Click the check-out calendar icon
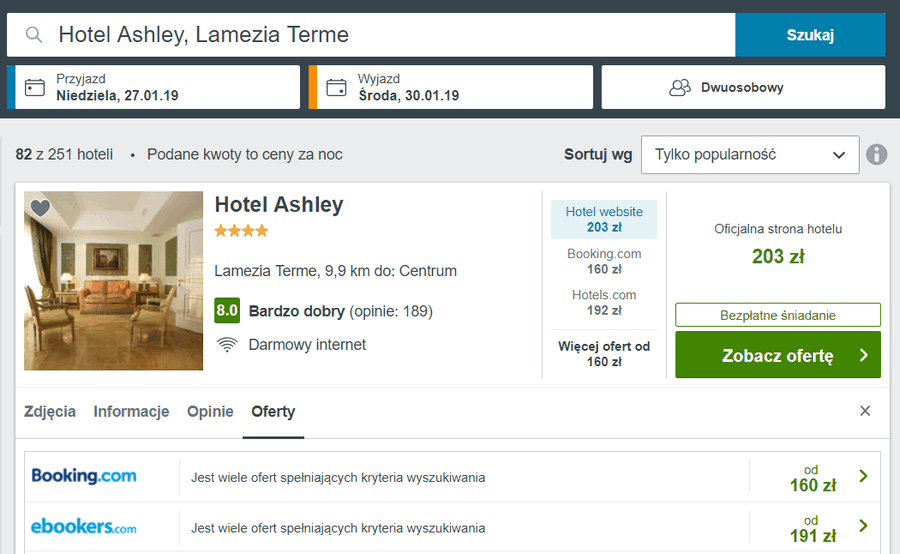The width and height of the screenshot is (900, 554). pyautogui.click(x=337, y=87)
